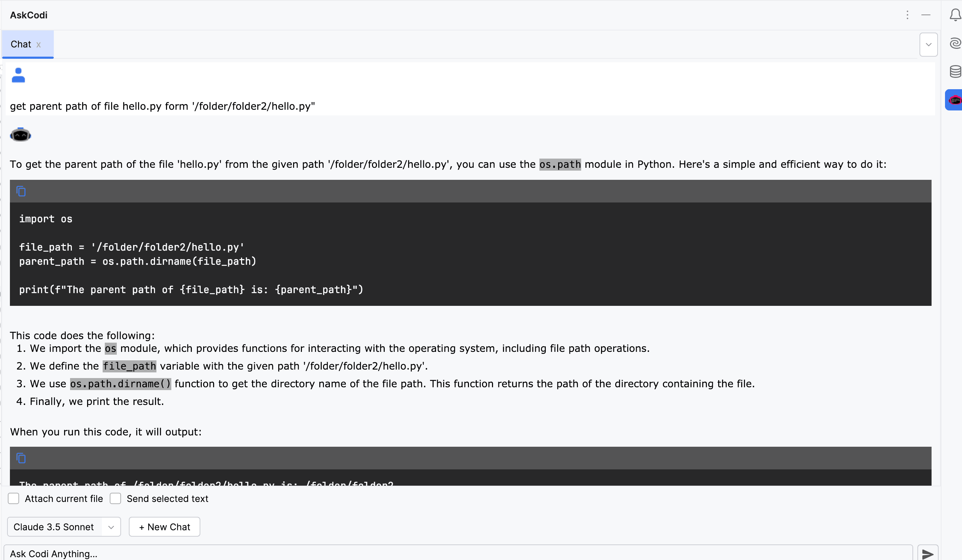Enable Attach current file checkbox
The width and height of the screenshot is (962, 560).
click(x=14, y=498)
